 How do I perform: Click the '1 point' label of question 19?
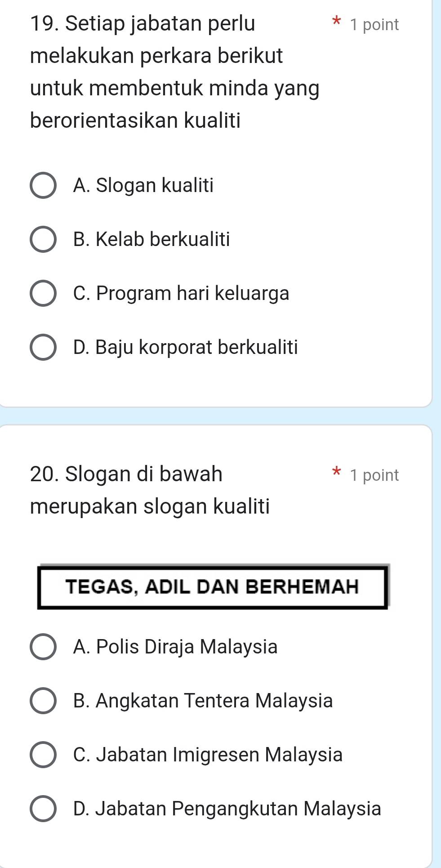tap(374, 25)
